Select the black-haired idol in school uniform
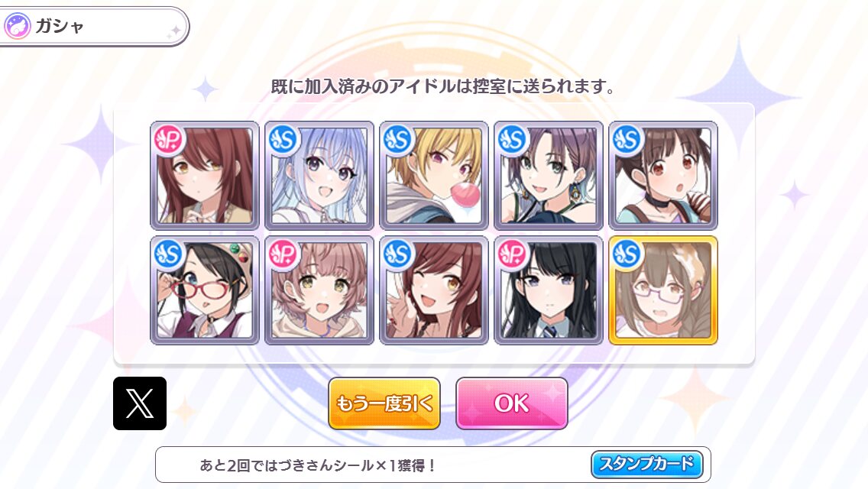This screenshot has height=489, width=868. click(x=549, y=290)
